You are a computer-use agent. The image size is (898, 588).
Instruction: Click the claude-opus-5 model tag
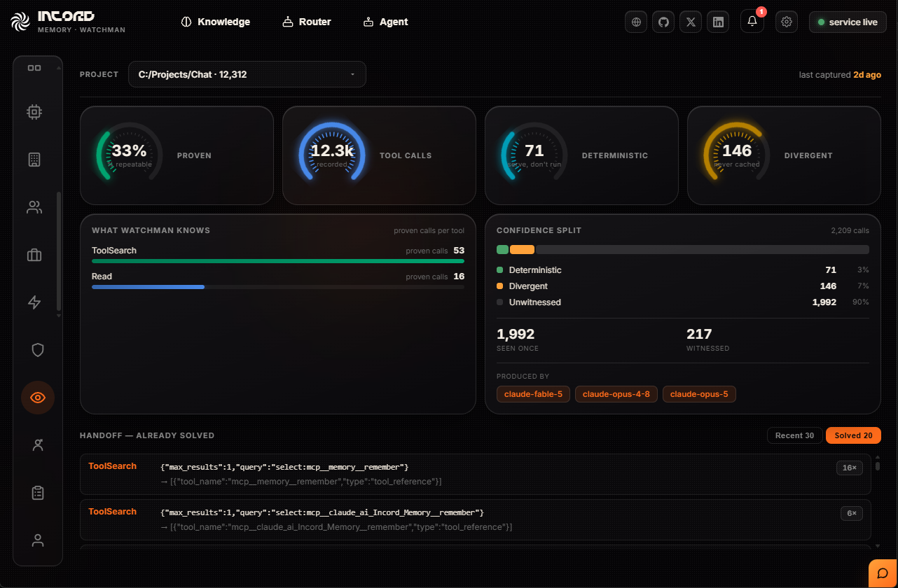point(699,394)
